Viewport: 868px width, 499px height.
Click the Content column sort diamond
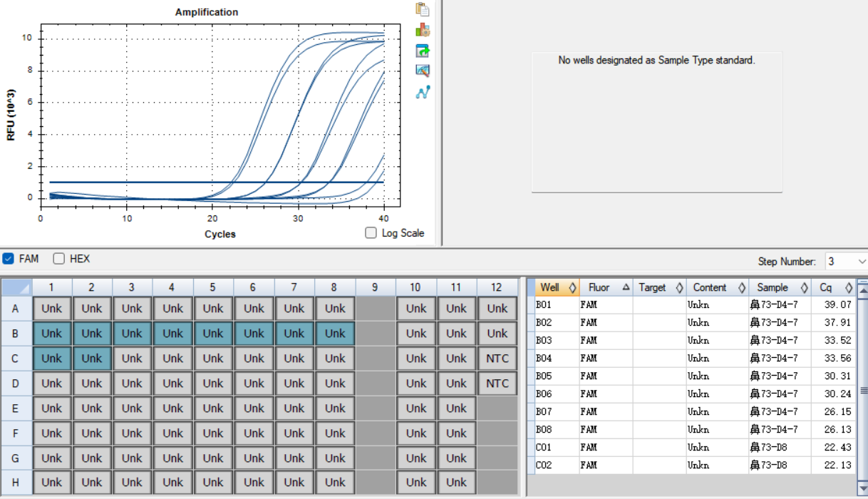click(x=741, y=288)
